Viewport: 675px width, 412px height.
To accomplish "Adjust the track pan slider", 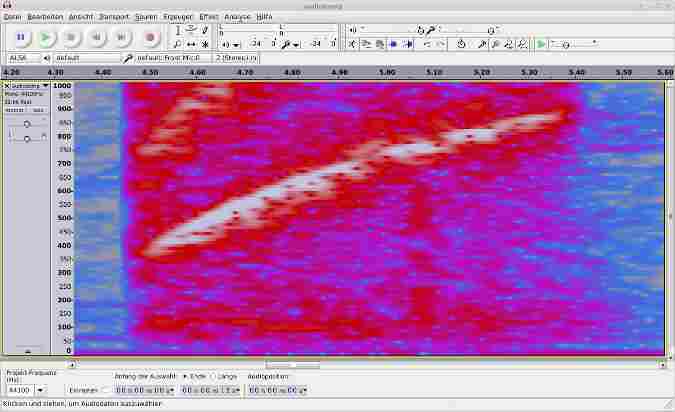I will (27, 138).
